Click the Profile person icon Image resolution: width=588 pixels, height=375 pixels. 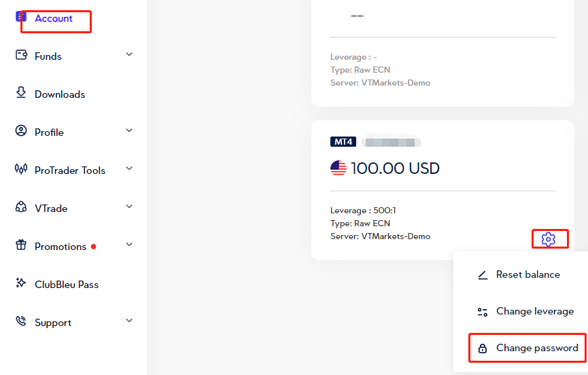pos(21,131)
